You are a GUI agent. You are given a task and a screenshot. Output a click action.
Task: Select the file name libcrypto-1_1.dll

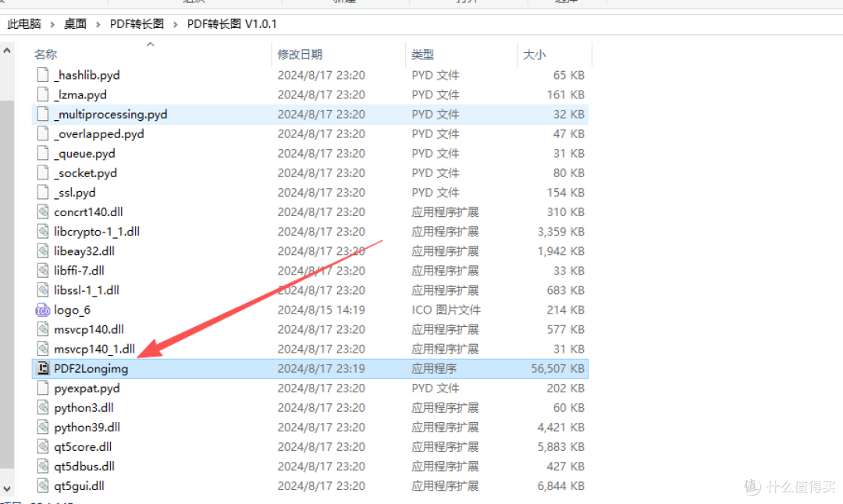97,232
